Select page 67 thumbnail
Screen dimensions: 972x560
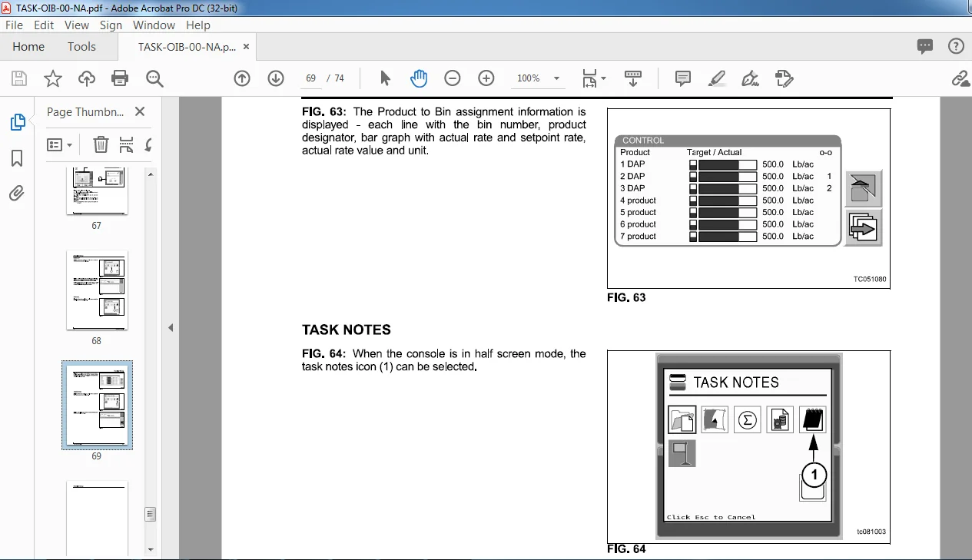click(x=97, y=191)
